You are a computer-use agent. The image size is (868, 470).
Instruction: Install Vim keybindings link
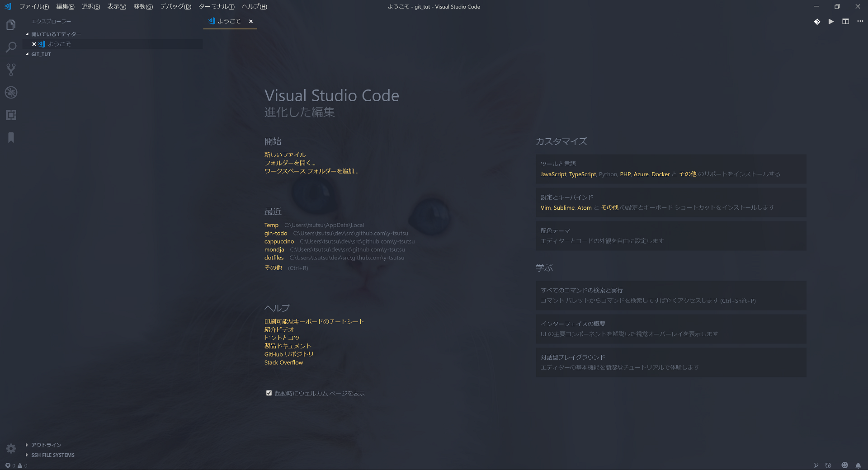[546, 207]
